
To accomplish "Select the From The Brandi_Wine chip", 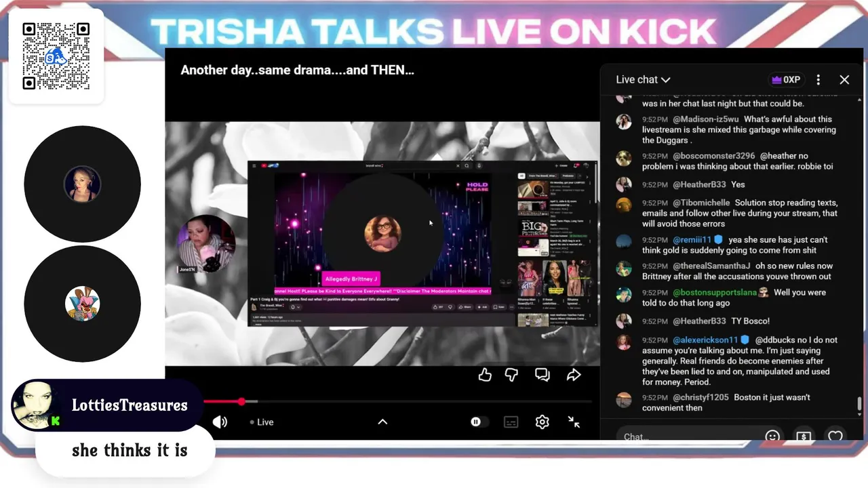I will point(542,176).
